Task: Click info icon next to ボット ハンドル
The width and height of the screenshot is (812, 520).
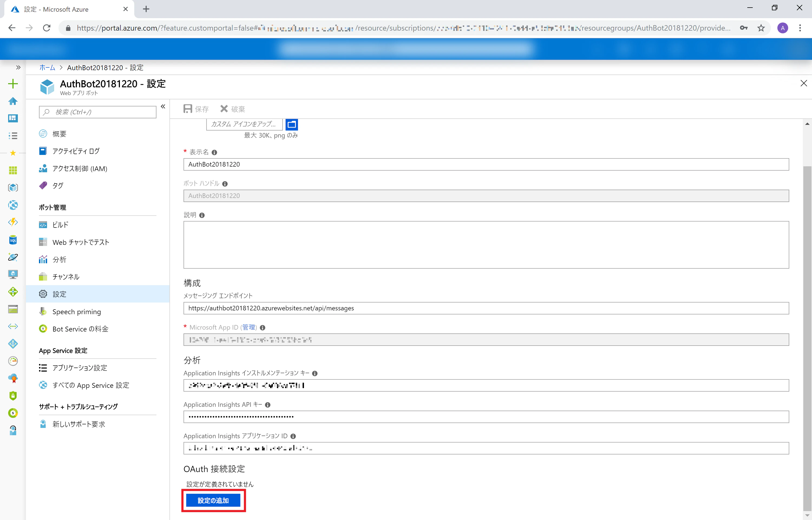Action: click(225, 184)
